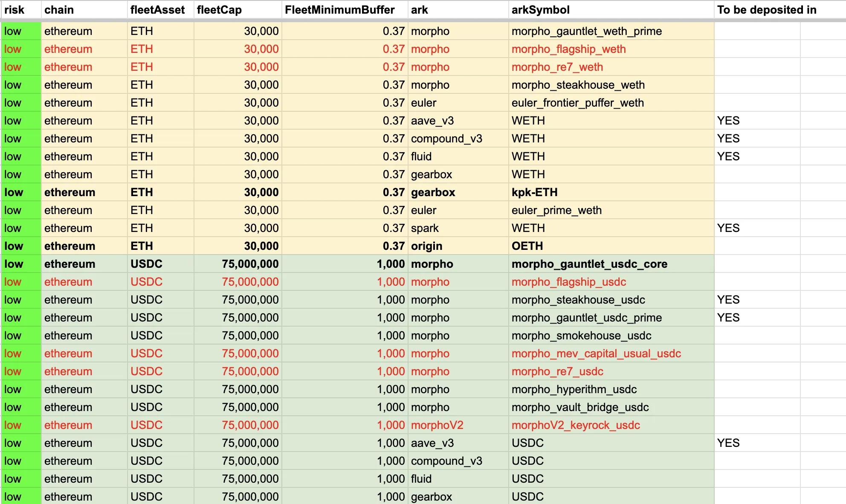Click the bold OETH cell
This screenshot has height=504, width=846.
point(527,246)
